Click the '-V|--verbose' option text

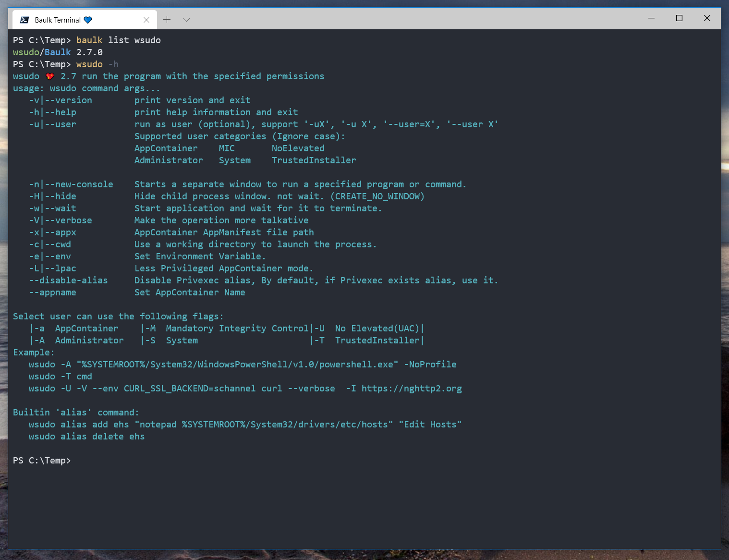point(61,220)
